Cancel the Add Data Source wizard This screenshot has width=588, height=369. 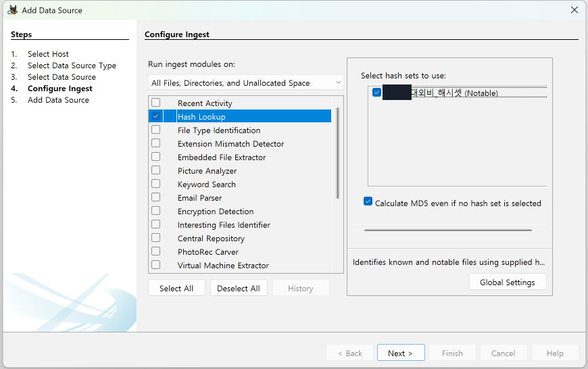(x=504, y=353)
